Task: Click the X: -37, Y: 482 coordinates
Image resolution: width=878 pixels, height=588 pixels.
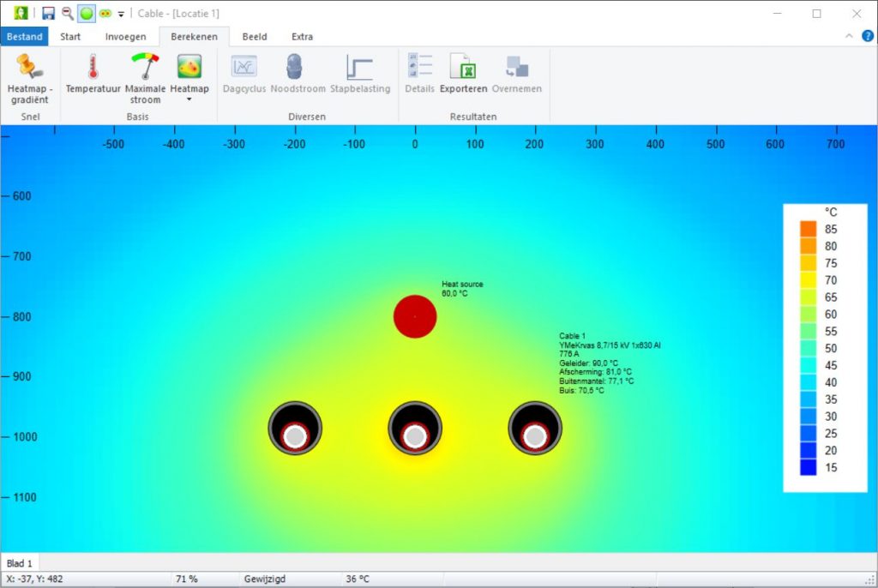Action: pyautogui.click(x=34, y=579)
